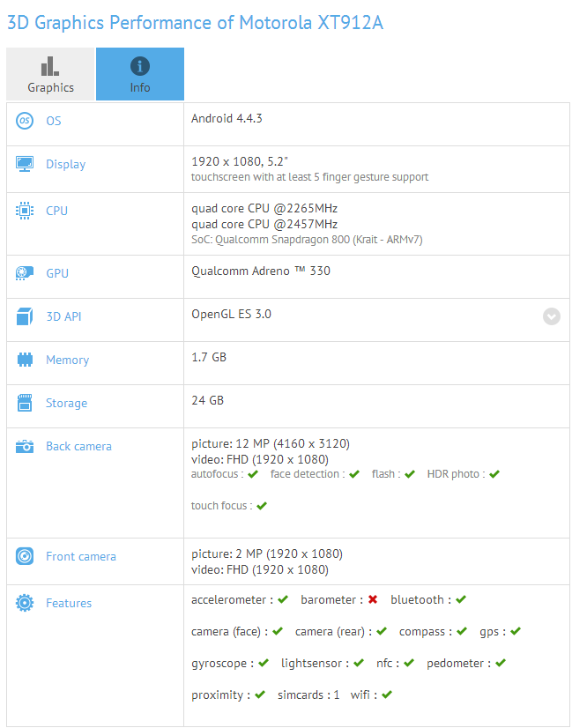Click the wifi green checkmark

(x=387, y=695)
